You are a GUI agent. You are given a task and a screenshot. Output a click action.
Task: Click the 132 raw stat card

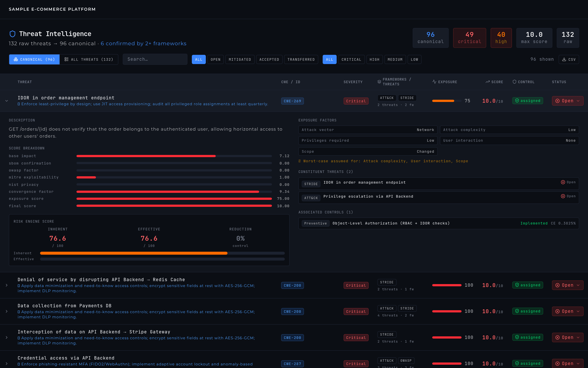568,38
